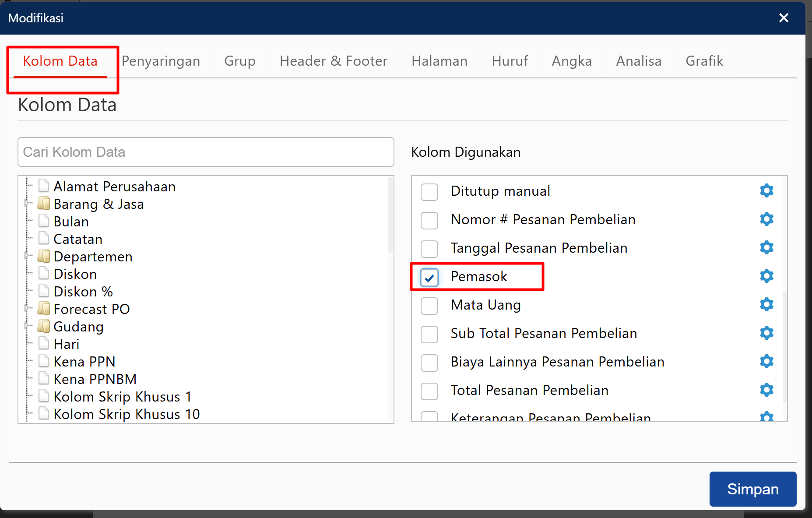Click gear icon beside Tanggal Pesanan Pembelian
Viewport: 812px width, 518px height.
click(x=766, y=248)
